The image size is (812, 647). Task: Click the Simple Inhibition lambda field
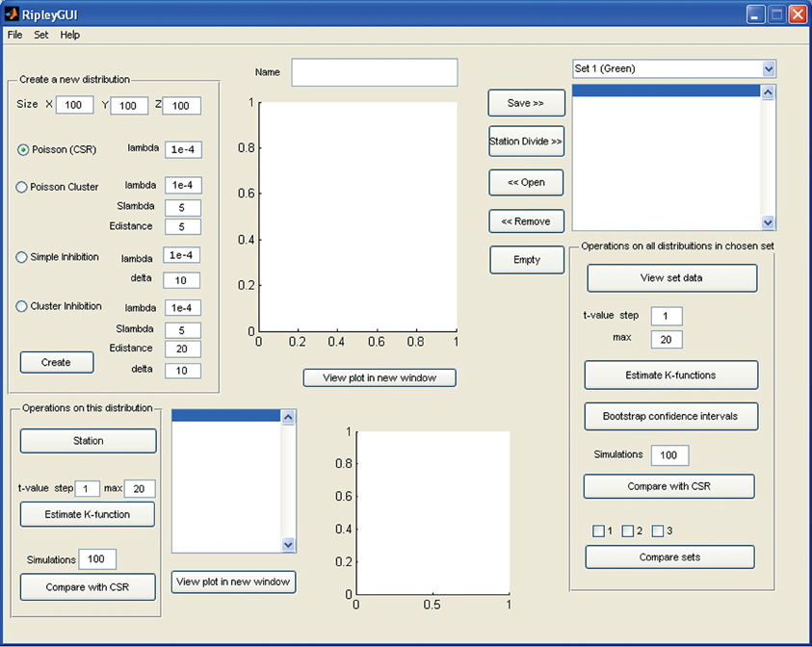(x=182, y=255)
